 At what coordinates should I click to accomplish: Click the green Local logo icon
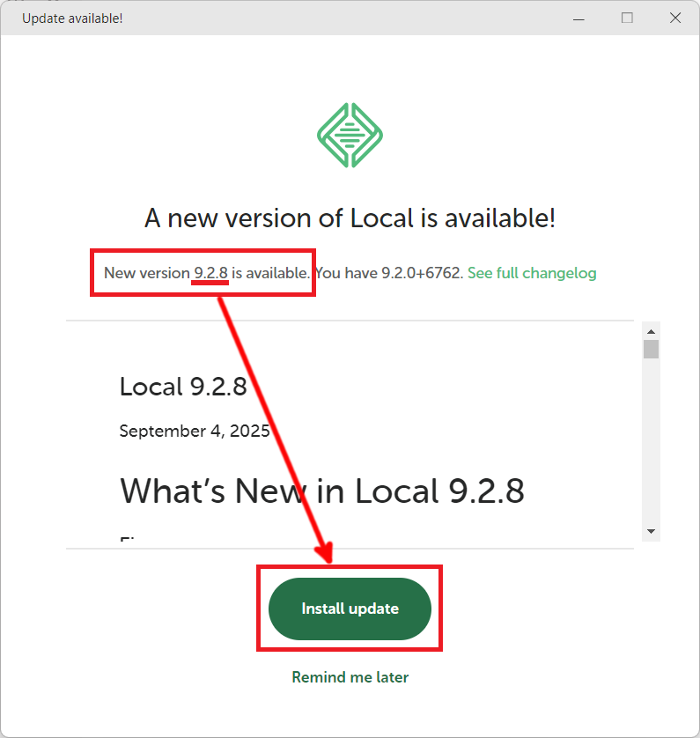350,135
